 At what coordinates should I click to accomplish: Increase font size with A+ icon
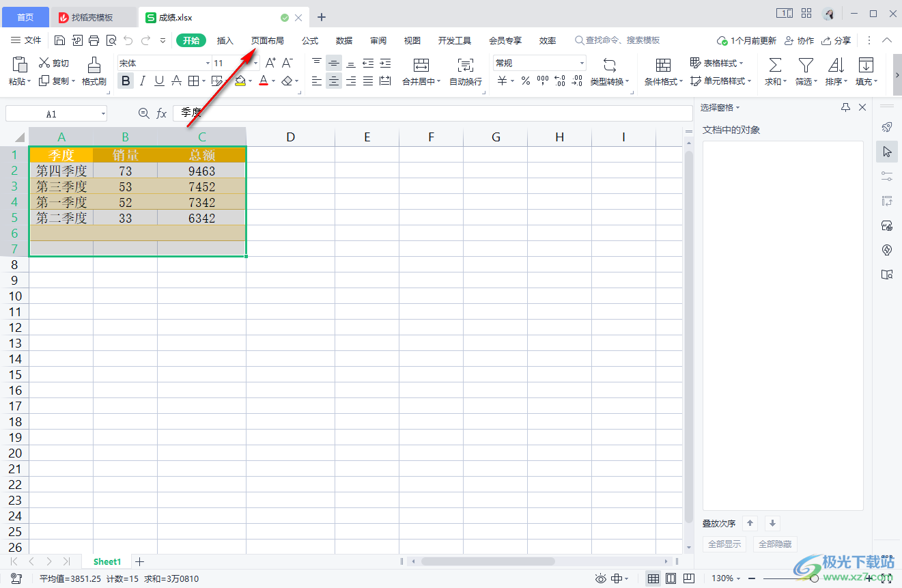[270, 63]
